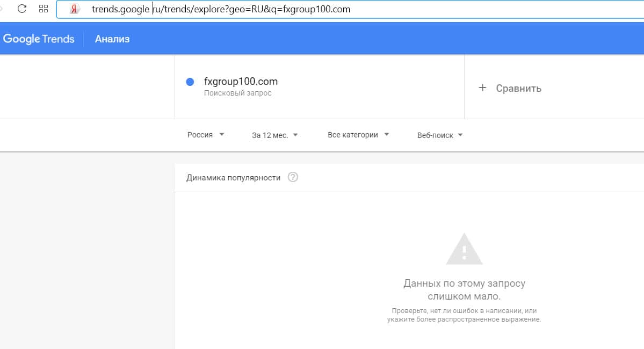
Task: Click the fxgroup100.com search term field
Action: coord(241,82)
